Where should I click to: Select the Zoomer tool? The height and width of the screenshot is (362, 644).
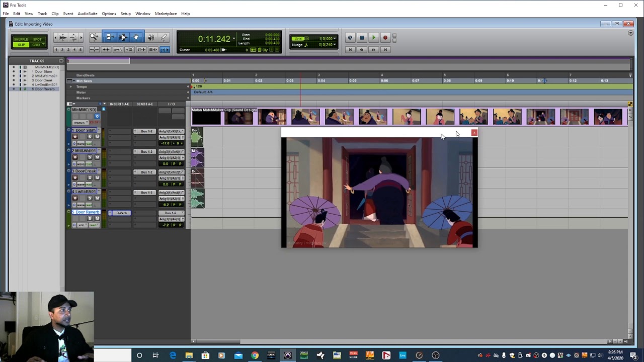pos(94,37)
